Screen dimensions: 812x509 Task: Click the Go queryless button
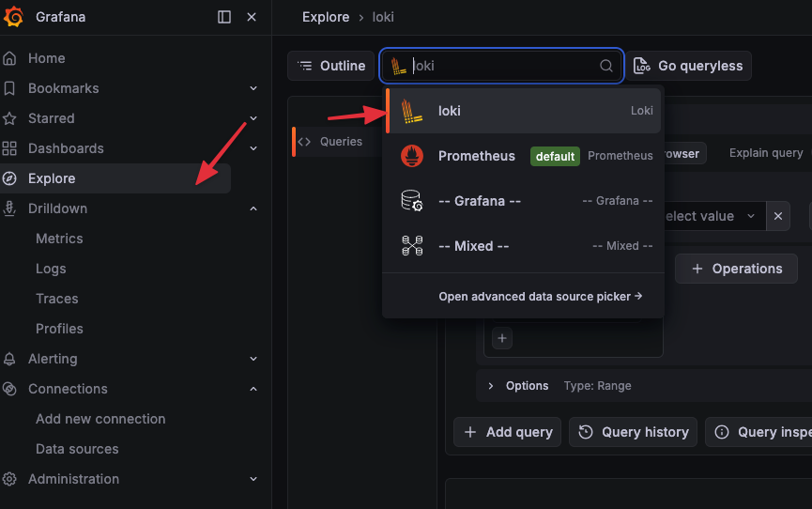(x=689, y=66)
